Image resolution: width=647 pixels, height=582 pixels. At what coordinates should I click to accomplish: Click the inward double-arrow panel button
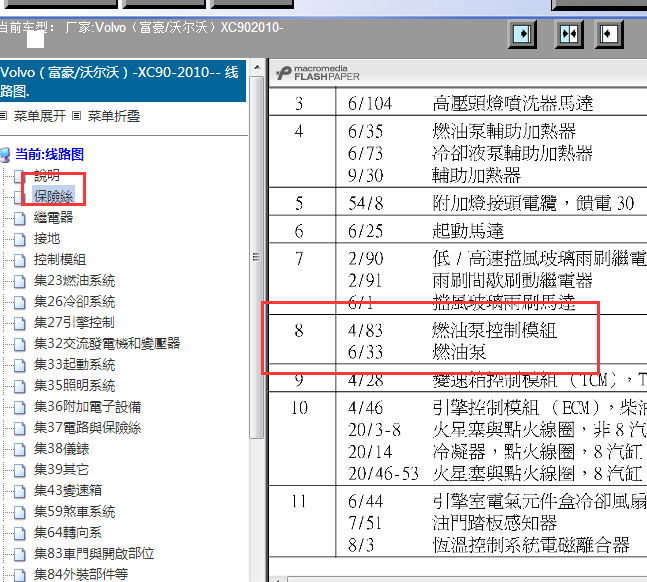(569, 34)
